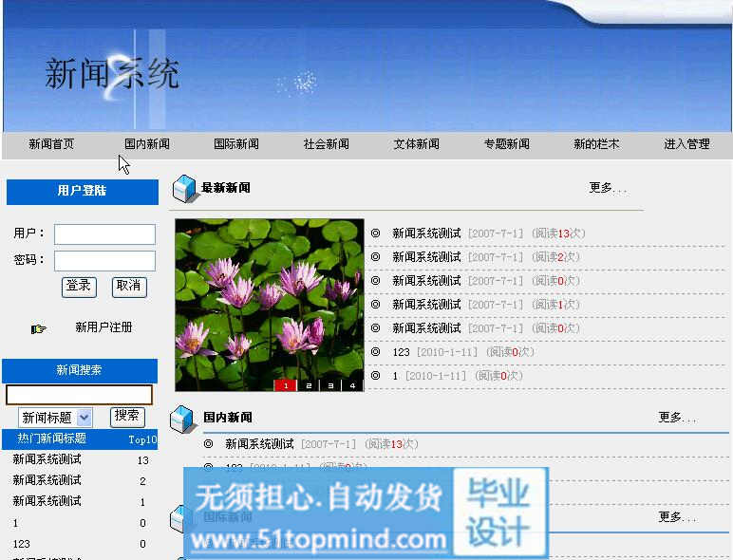
Task: Switch to 文体新闻 section
Action: click(x=416, y=144)
